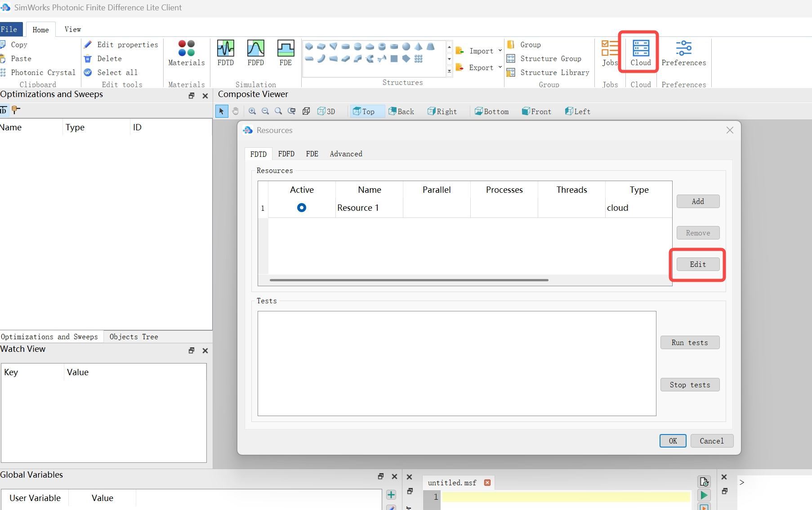The height and width of the screenshot is (510, 812).
Task: Switch viewer to 3D view
Action: [326, 111]
